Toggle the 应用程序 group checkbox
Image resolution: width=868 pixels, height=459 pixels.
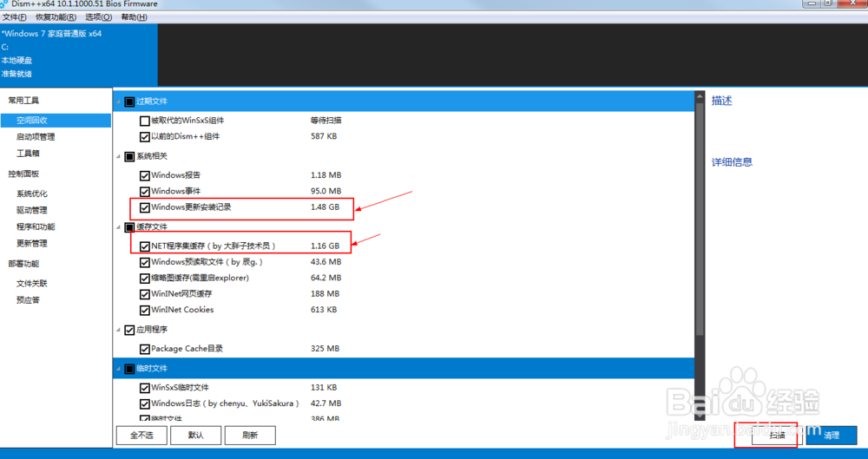(x=129, y=330)
